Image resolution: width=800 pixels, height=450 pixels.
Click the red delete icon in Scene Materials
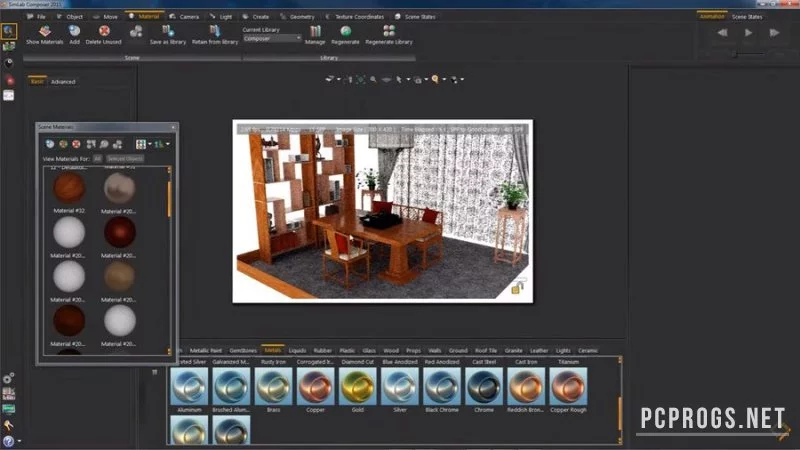point(76,144)
